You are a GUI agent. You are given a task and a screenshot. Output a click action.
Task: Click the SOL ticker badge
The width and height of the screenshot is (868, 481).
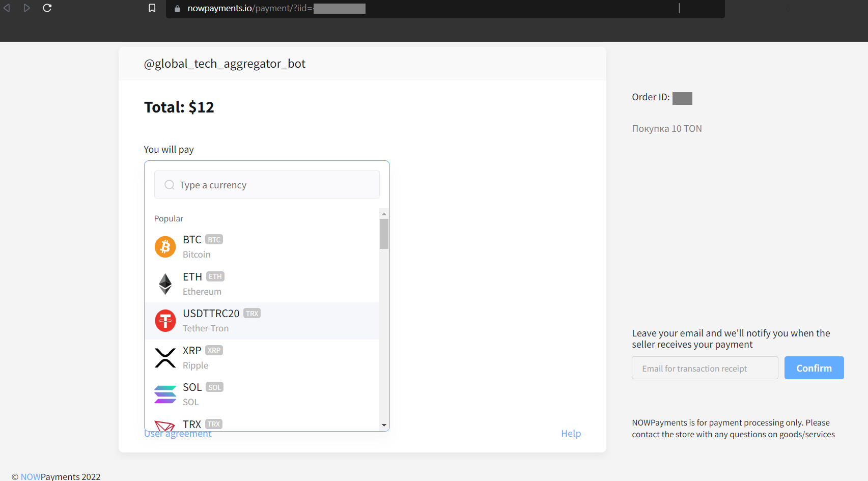tap(214, 387)
